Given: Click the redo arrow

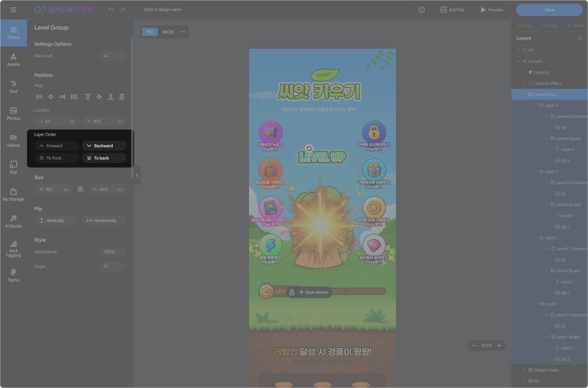Looking at the screenshot, I should point(123,10).
